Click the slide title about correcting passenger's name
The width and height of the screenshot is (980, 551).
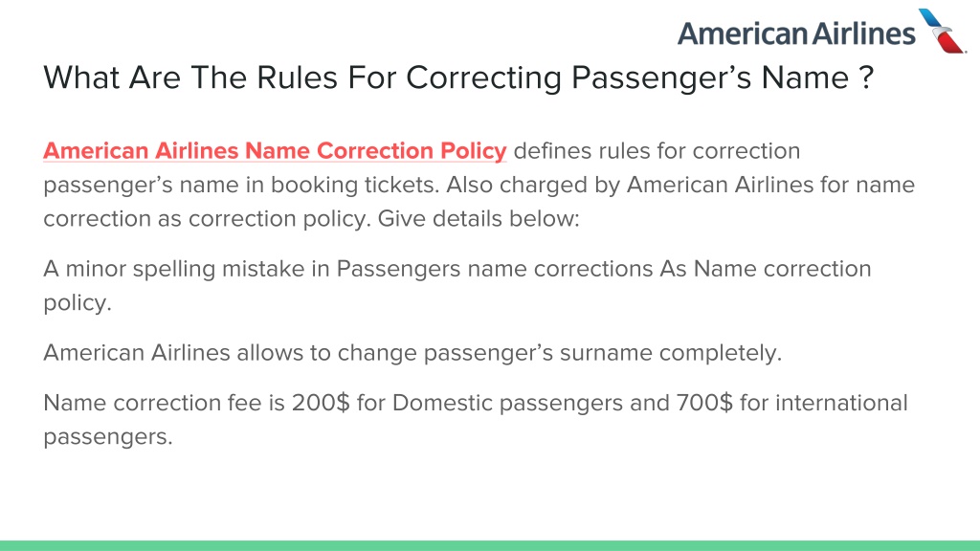[458, 78]
